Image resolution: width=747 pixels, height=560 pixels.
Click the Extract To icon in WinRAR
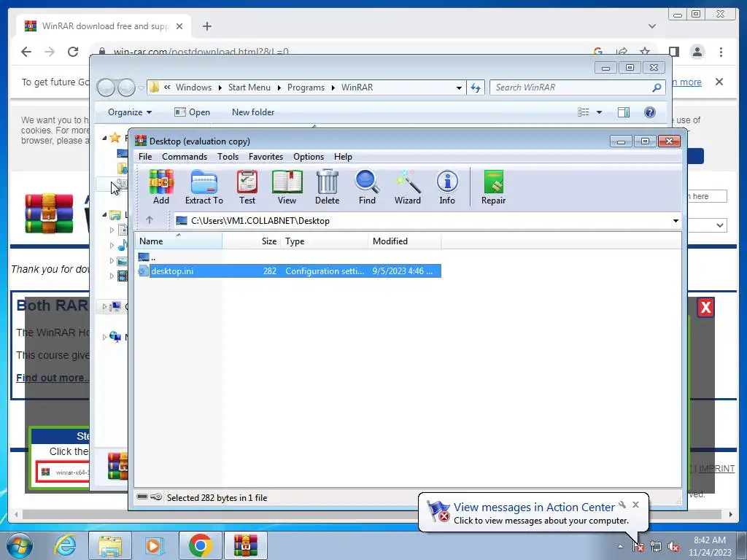[x=204, y=187]
